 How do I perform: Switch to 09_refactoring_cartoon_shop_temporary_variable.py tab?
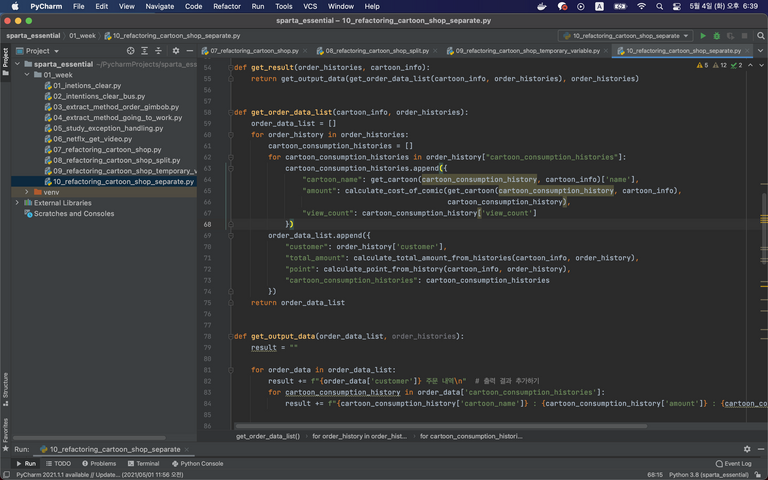pyautogui.click(x=527, y=51)
